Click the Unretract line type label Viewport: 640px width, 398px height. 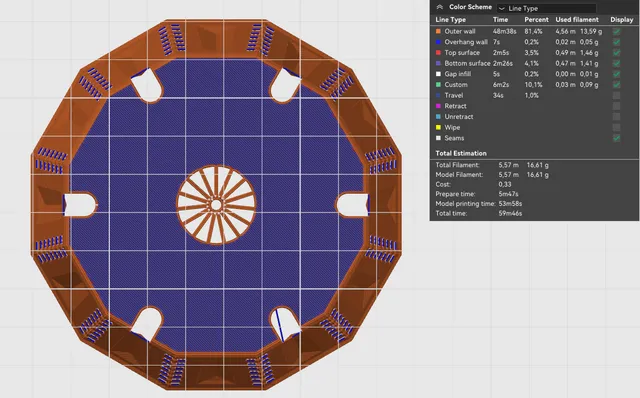(459, 117)
